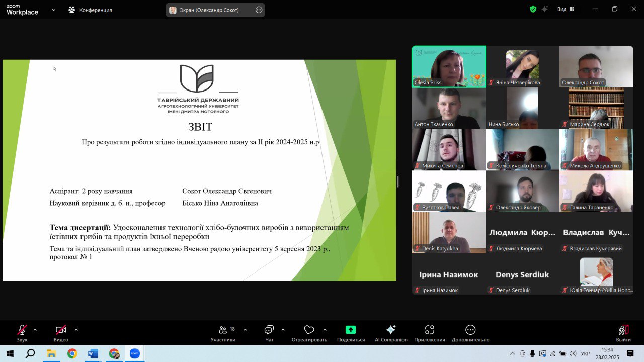Select Микола Андрущенко video tile

[596, 150]
